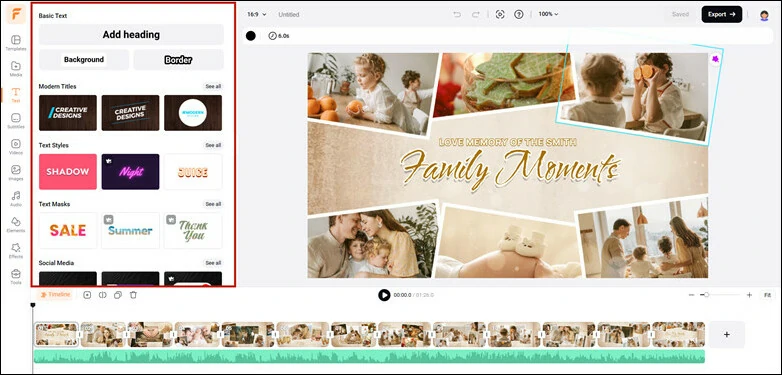Play the video preview
Screen dimensions: 782x375
tap(384, 295)
